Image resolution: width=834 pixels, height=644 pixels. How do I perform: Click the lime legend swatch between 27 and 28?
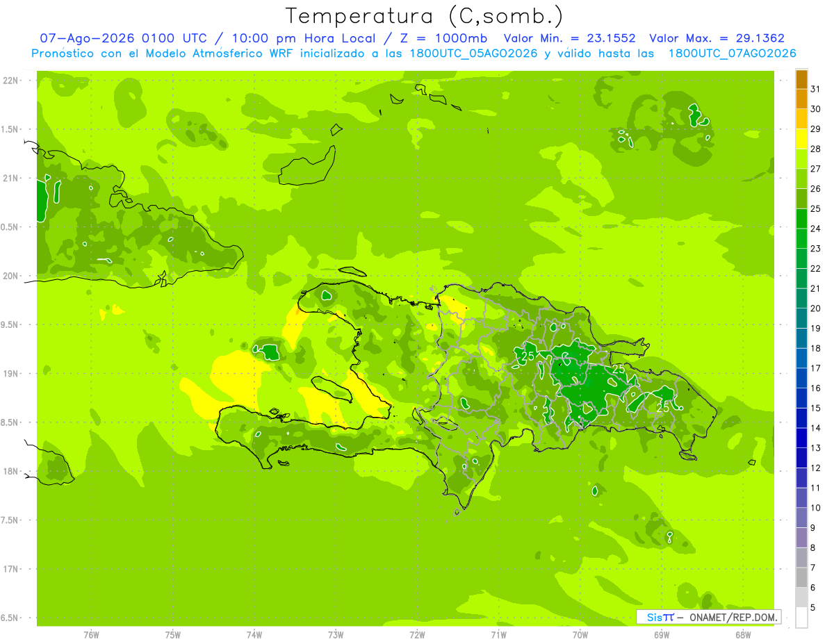[801, 159]
